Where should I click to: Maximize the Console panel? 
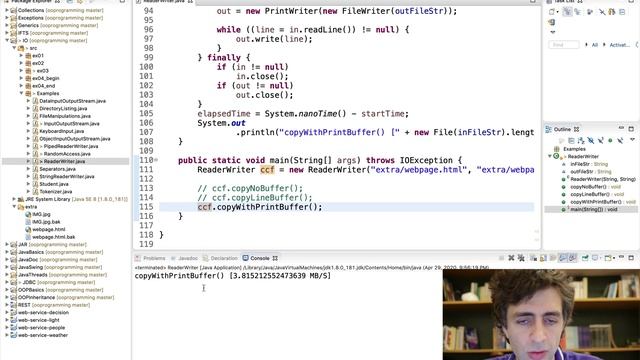(631, 258)
